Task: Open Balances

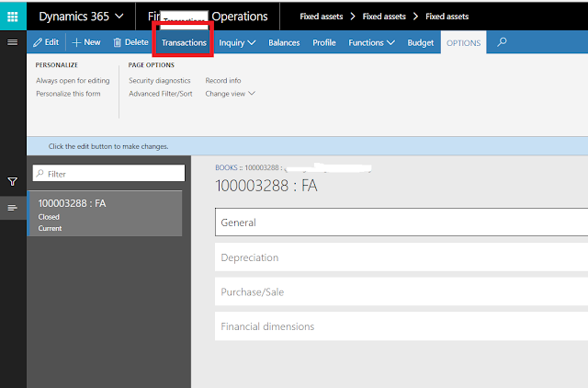Action: coord(284,43)
